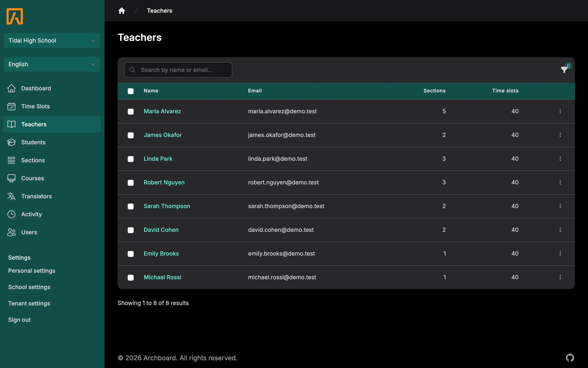Click the Teachers book icon
Viewport: 588px width, 368px height.
point(11,124)
